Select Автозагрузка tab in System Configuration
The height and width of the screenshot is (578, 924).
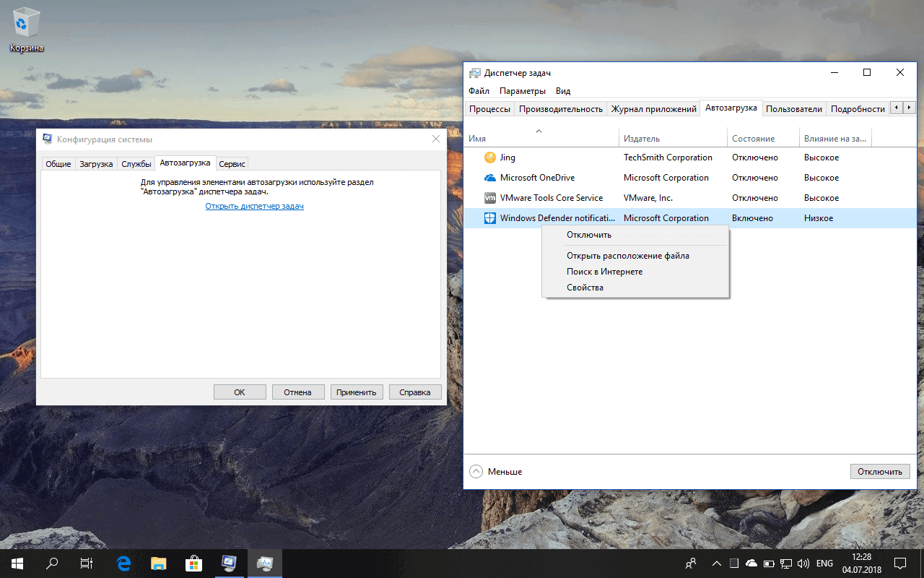pyautogui.click(x=185, y=163)
